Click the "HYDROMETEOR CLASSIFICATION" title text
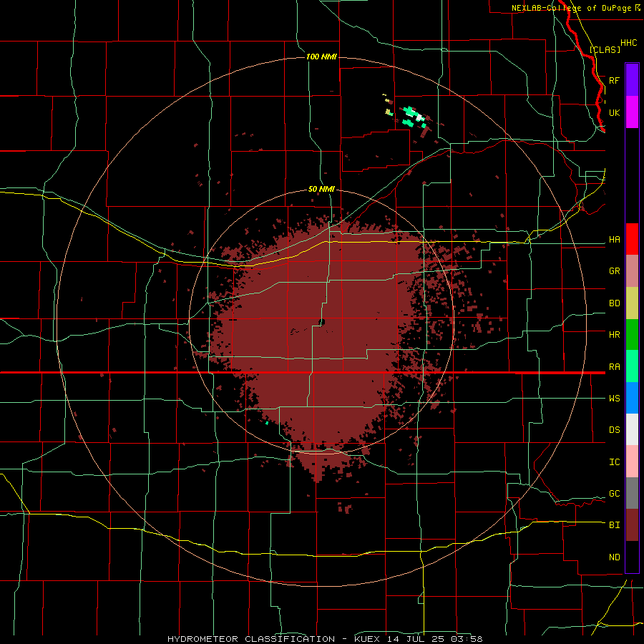 tap(251, 639)
